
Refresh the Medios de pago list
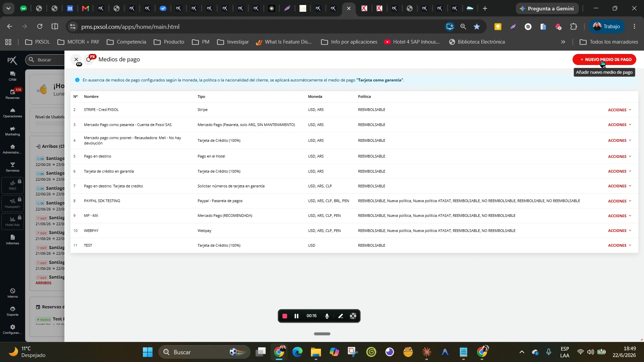[x=89, y=59]
